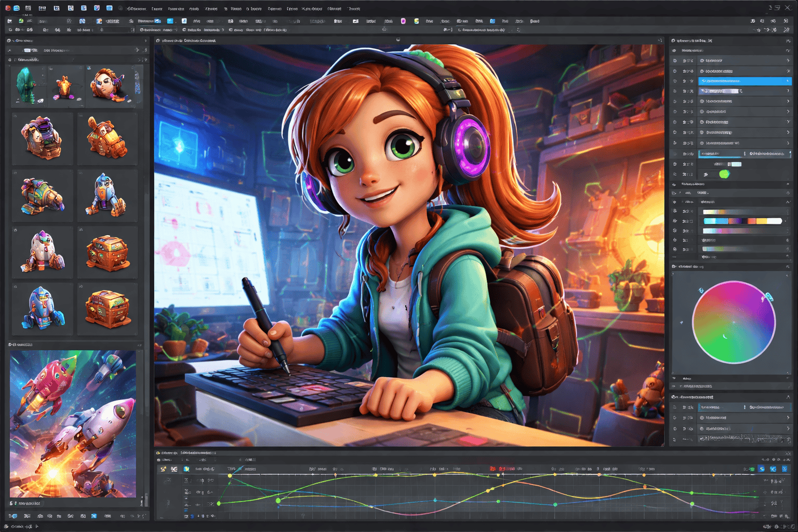798x532 pixels.
Task: Open the last menu item on the menu bar
Action: point(354,9)
